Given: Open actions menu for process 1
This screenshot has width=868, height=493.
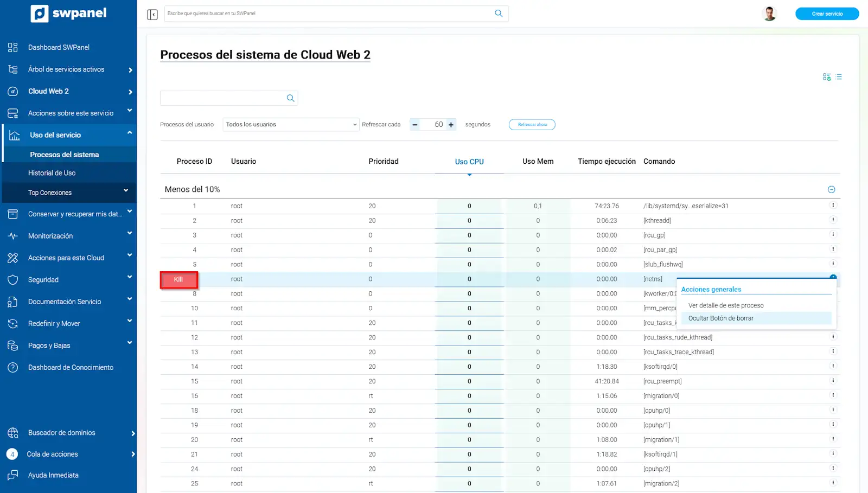Looking at the screenshot, I should coord(833,205).
